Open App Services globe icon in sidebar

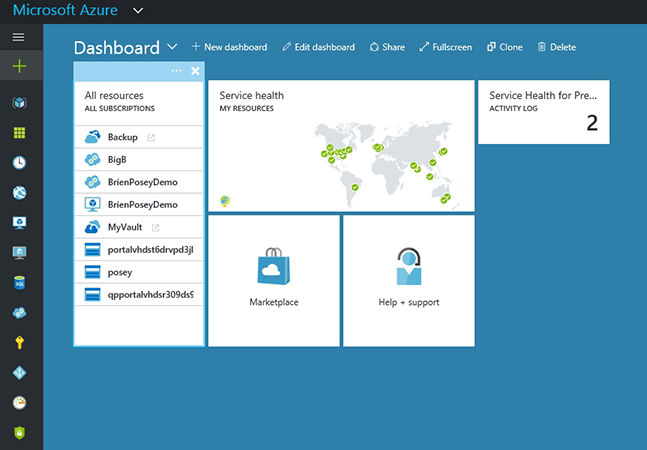tap(19, 193)
